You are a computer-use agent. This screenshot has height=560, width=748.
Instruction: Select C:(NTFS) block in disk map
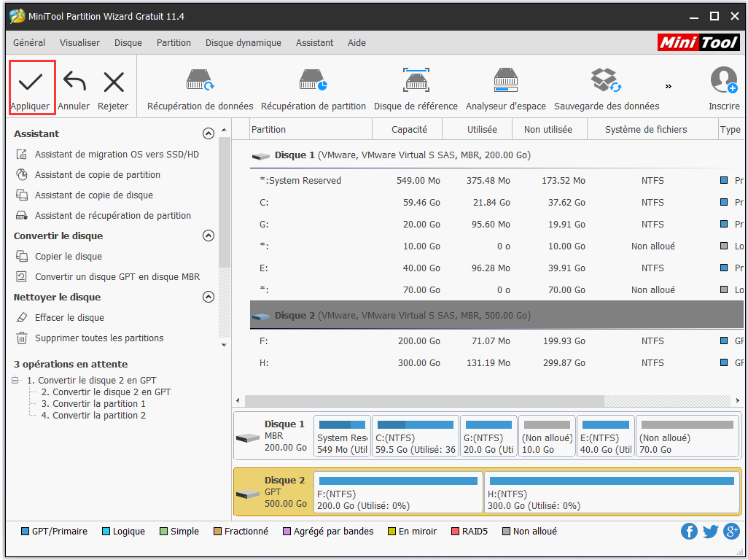pos(415,436)
